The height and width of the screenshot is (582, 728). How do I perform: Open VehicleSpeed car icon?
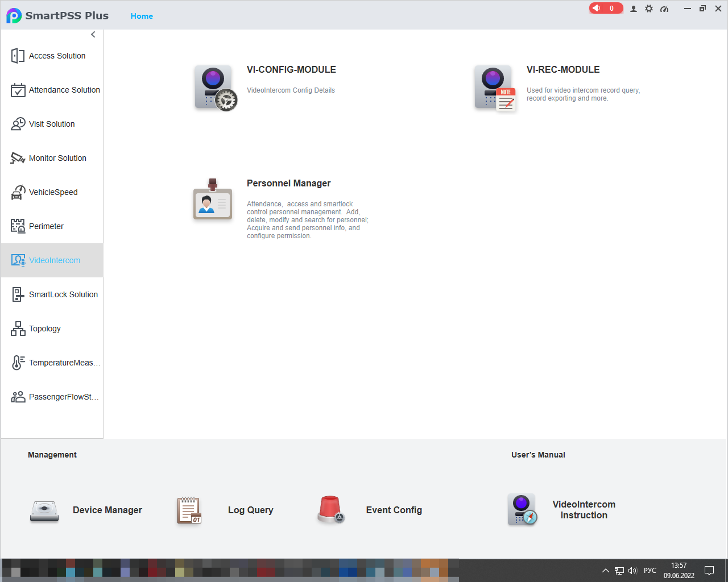[18, 192]
